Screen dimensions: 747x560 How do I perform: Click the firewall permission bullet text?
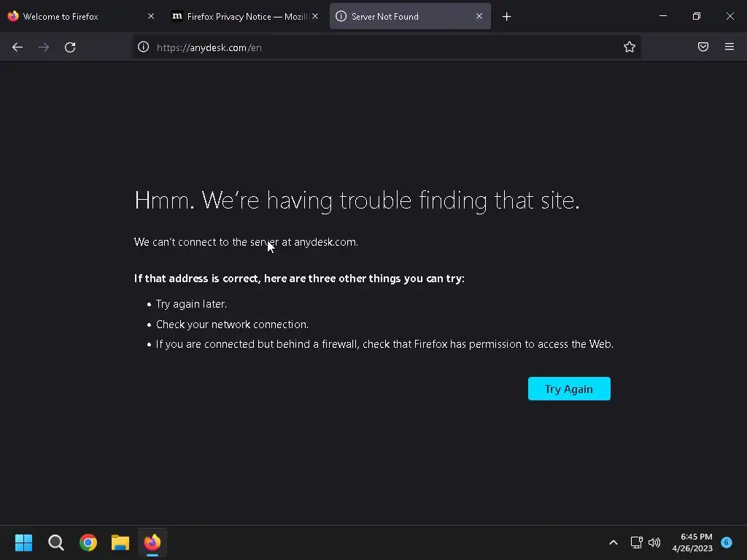pyautogui.click(x=384, y=344)
